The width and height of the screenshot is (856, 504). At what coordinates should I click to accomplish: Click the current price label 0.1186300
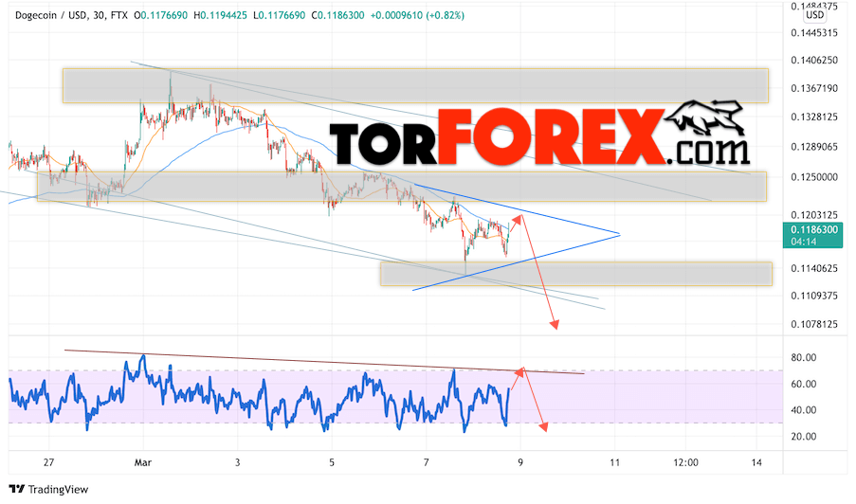coord(814,230)
